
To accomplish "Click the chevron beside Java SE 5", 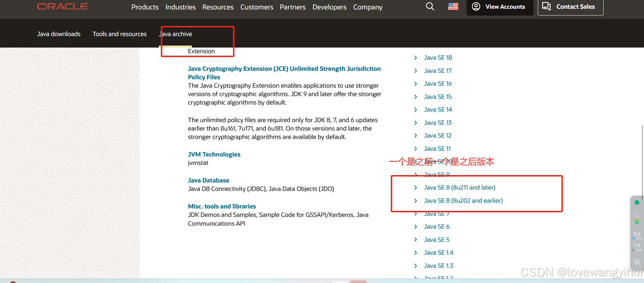I will pos(415,240).
